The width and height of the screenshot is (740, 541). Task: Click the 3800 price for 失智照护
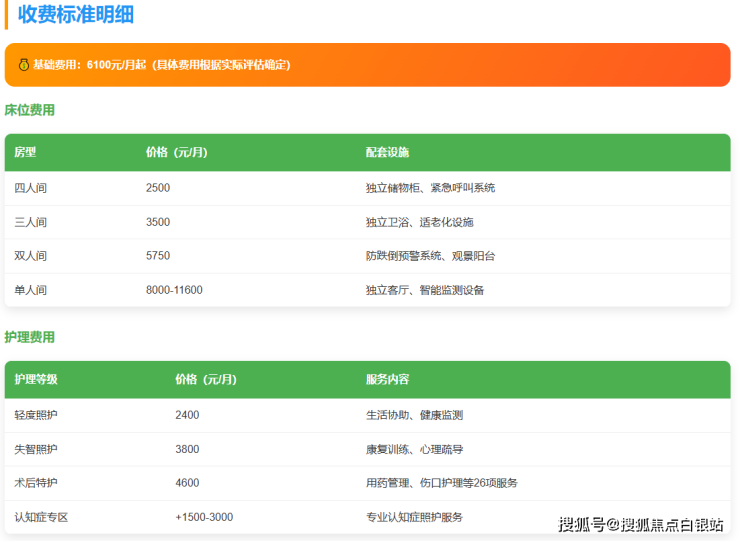pyautogui.click(x=187, y=449)
